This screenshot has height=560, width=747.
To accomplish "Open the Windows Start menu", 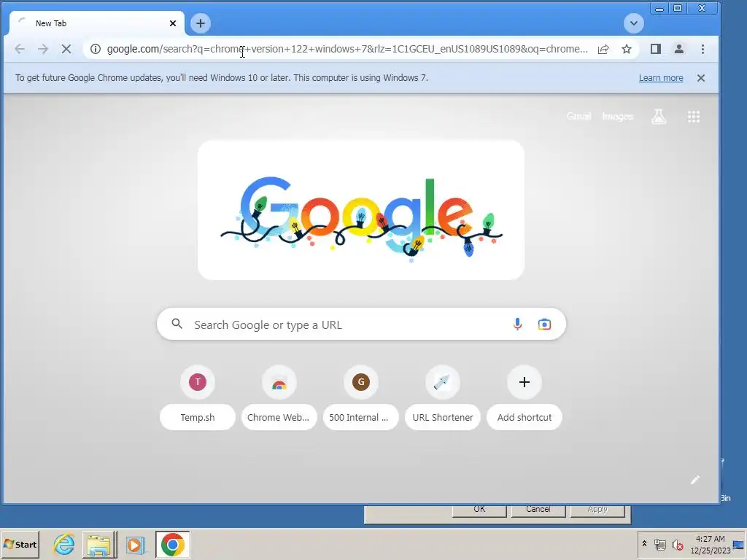I will (20, 545).
